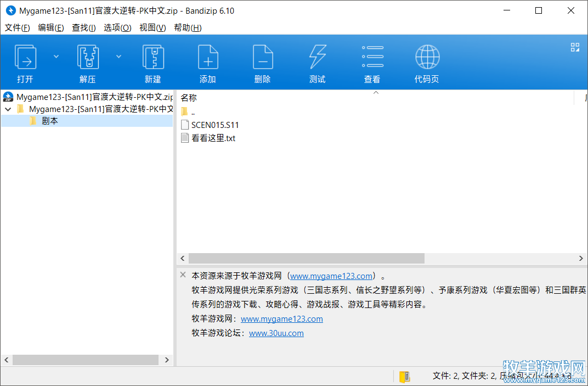Click the 名称 column header
The height and width of the screenshot is (386, 588).
click(189, 98)
